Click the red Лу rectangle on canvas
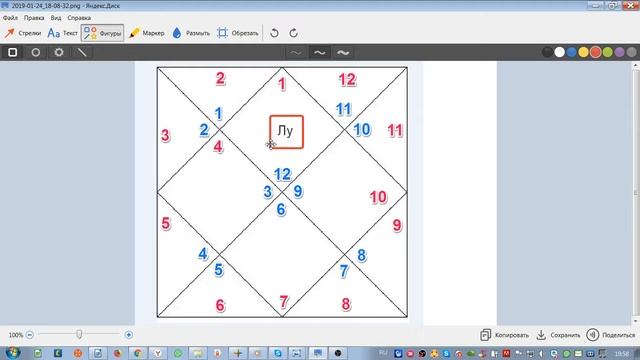 coord(287,132)
